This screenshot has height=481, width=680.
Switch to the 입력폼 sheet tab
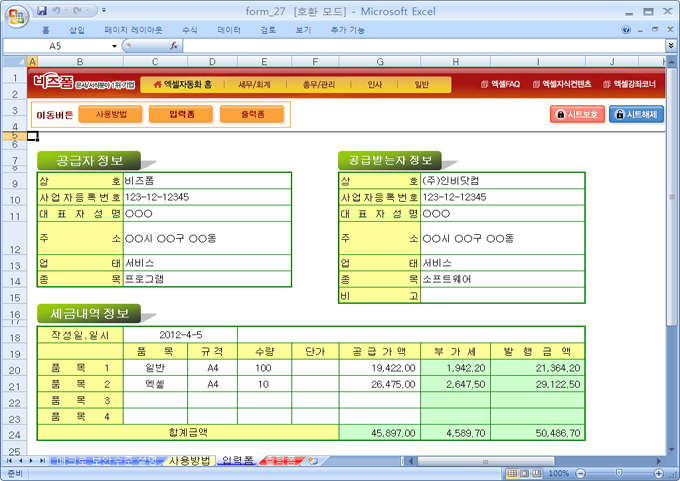[x=237, y=461]
